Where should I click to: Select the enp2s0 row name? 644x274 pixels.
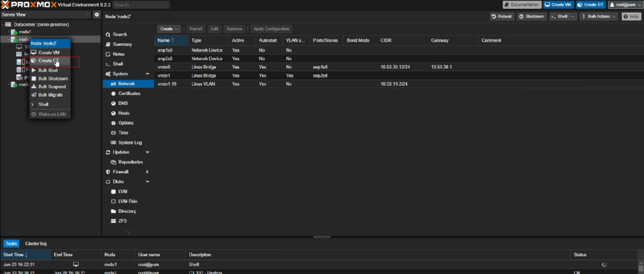pos(165,59)
